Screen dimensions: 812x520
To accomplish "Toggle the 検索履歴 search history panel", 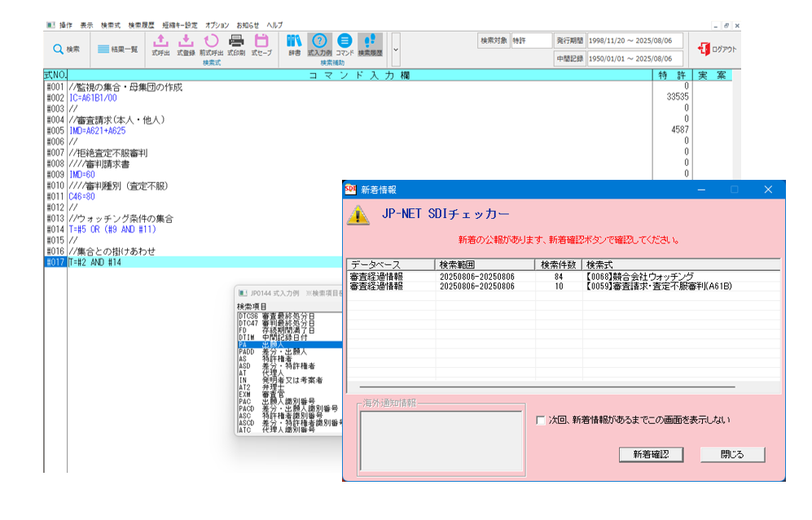I will click(x=371, y=45).
